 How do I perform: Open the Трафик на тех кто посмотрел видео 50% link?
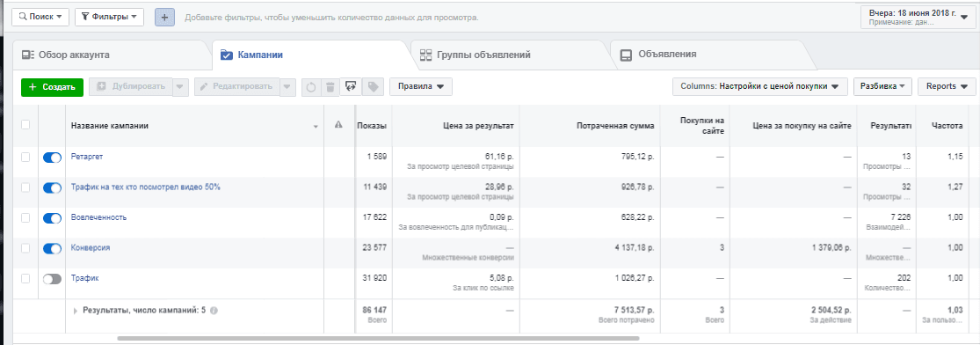click(x=146, y=187)
